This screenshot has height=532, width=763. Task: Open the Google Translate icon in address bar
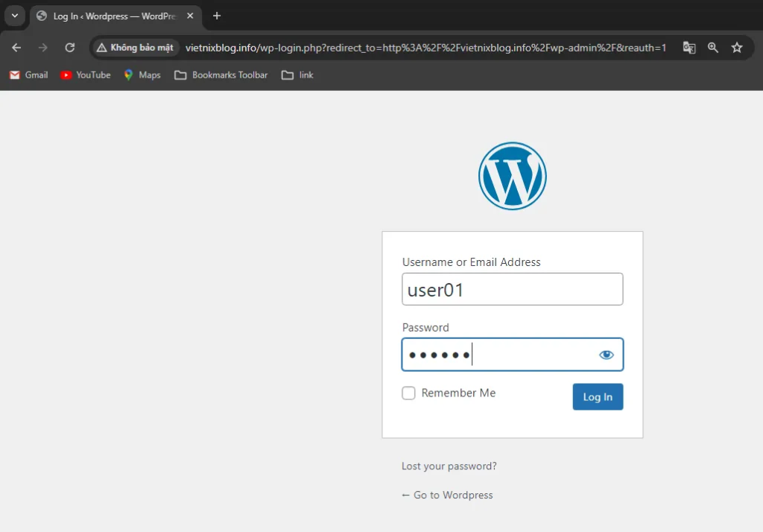point(689,48)
